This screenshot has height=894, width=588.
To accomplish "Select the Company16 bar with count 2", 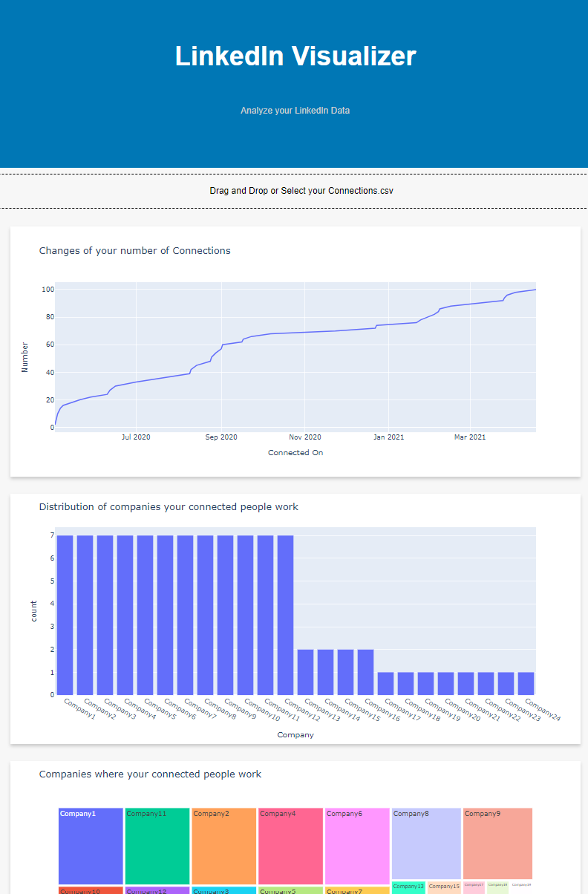I will tap(366, 672).
